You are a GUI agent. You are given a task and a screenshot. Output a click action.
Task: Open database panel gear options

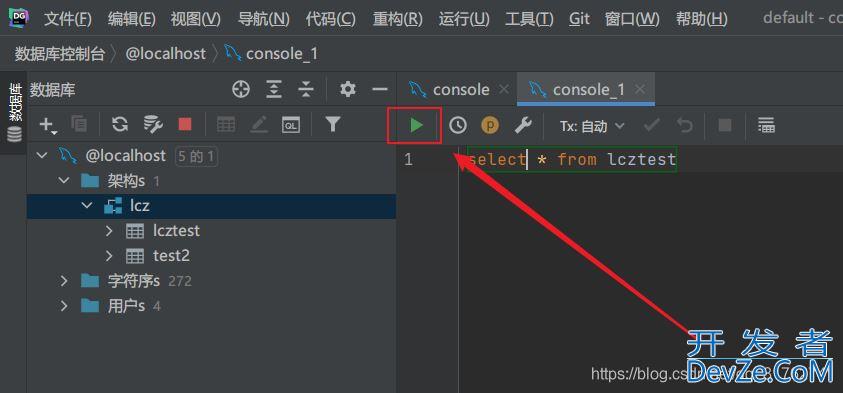348,89
